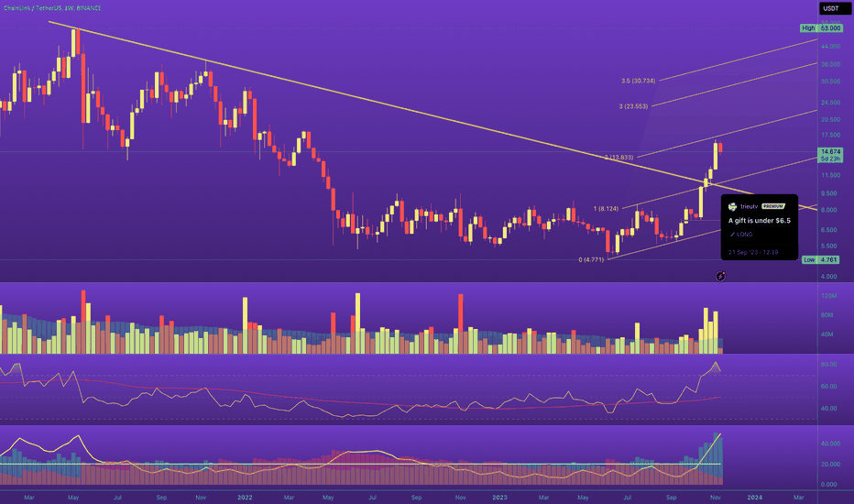Image resolution: width=854 pixels, height=504 pixels.
Task: Click the last Nov label before 2024
Action: tap(716, 498)
